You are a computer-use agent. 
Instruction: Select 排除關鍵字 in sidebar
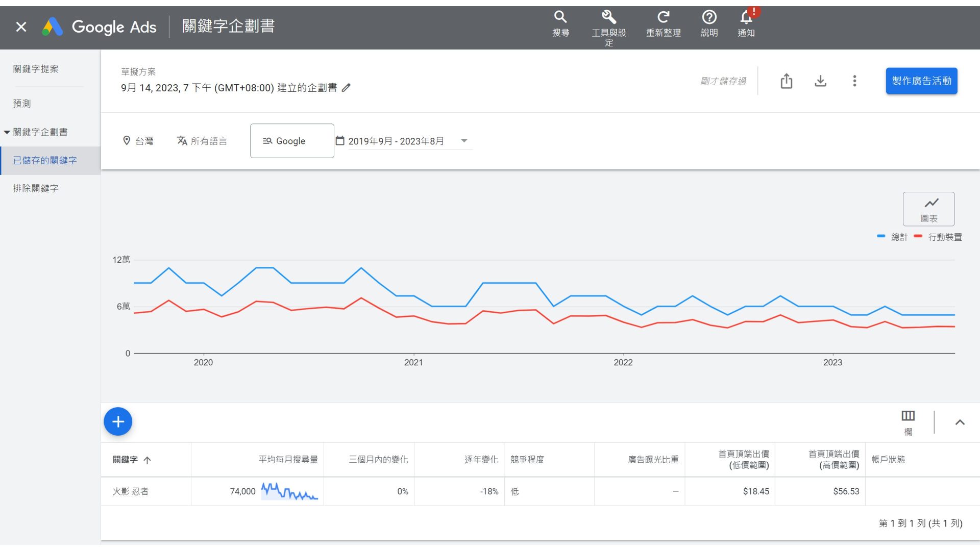point(36,189)
